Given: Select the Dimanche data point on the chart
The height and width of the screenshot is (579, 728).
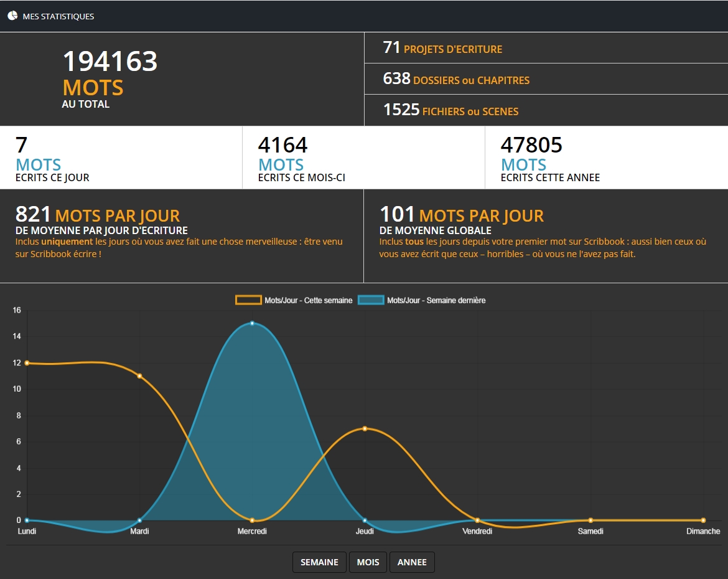Looking at the screenshot, I should [x=703, y=520].
